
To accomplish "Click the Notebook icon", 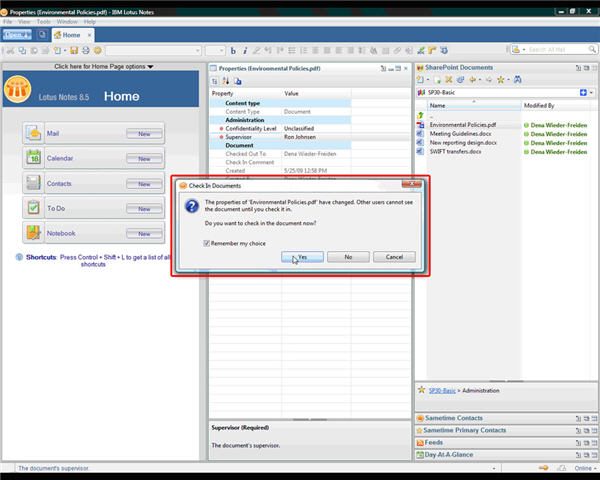I will (33, 233).
